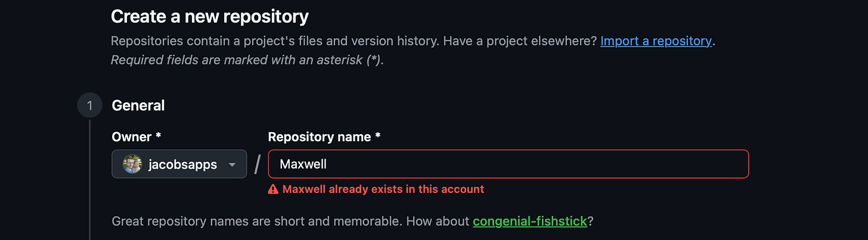Open the Owner dropdown
Screen dimensions: 868x240
(x=179, y=164)
